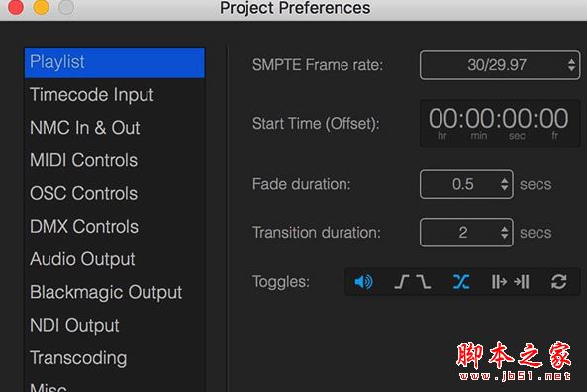Toggle the loop refresh icon

559,282
